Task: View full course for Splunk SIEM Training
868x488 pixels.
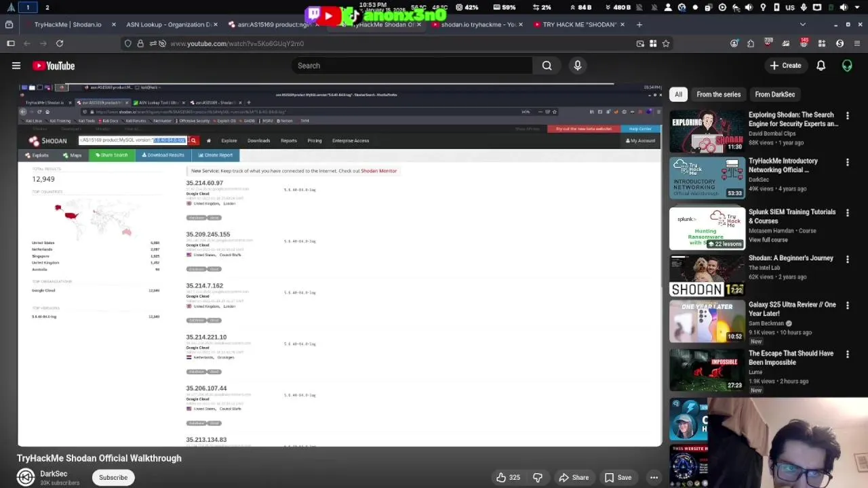Action: 768,240
